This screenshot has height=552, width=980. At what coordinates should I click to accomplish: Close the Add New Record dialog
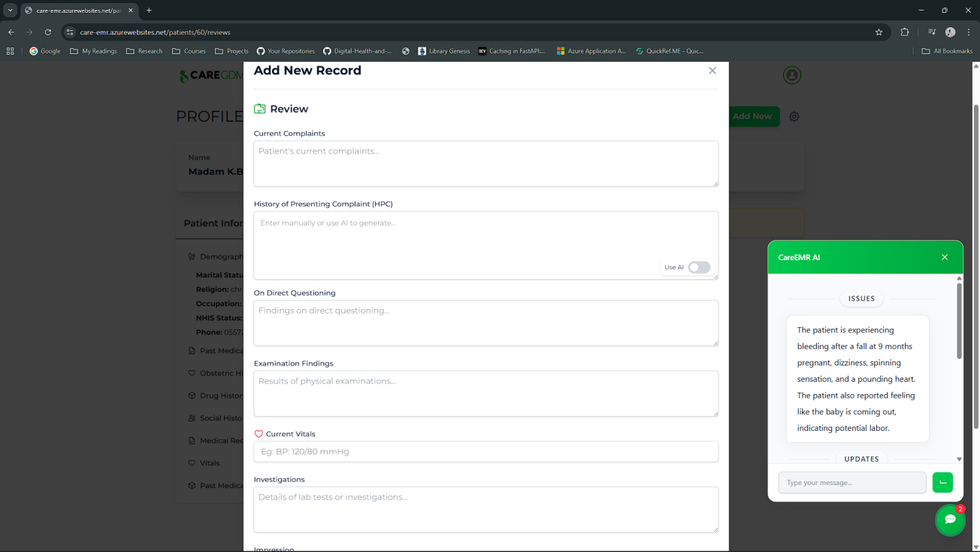[x=712, y=71]
